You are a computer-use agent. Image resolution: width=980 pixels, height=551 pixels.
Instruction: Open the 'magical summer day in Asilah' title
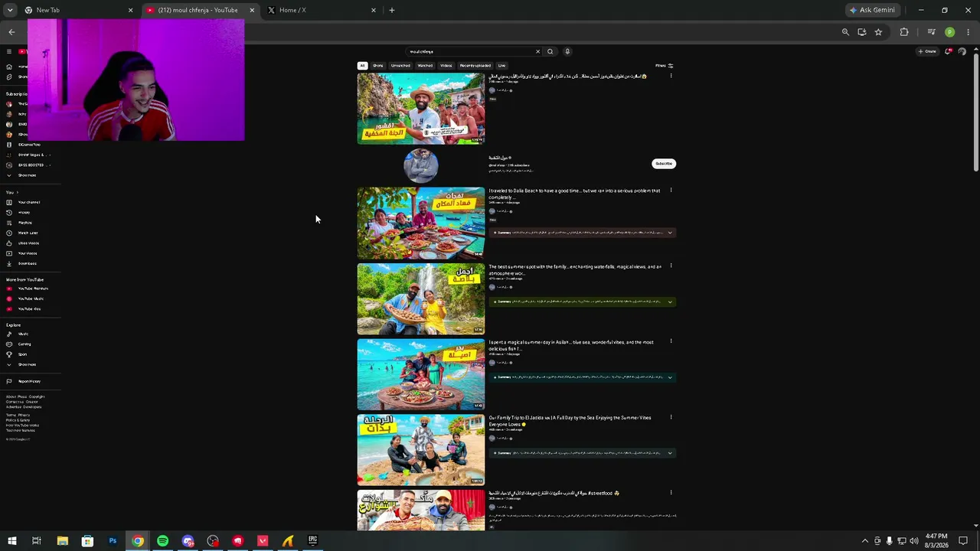(x=571, y=345)
